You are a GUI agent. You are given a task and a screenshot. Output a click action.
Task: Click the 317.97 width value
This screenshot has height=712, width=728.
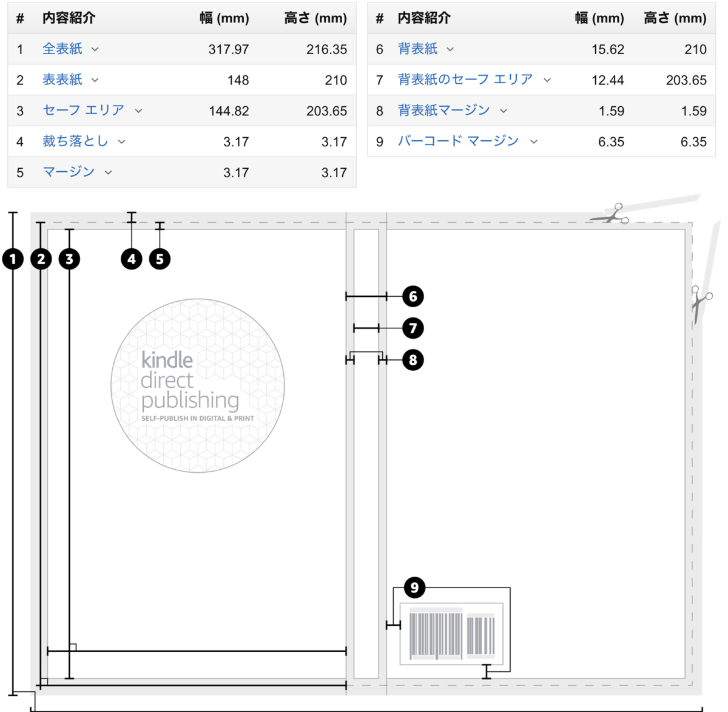229,50
